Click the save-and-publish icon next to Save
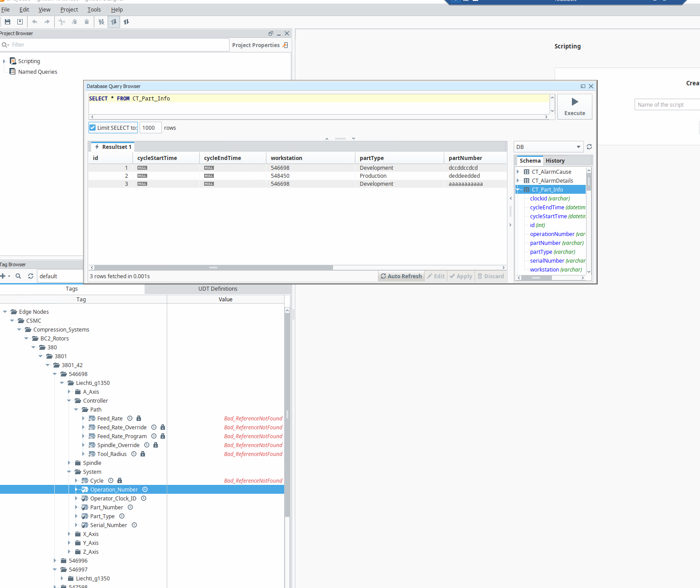Image resolution: width=700 pixels, height=588 pixels. click(20, 22)
